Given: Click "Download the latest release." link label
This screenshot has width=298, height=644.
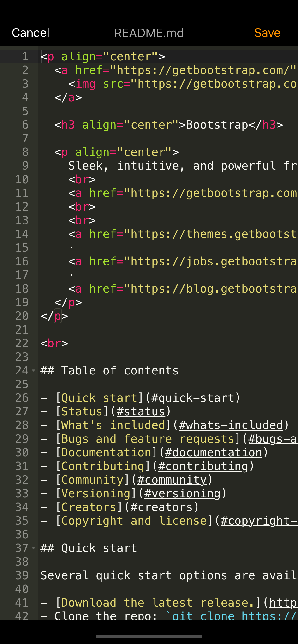Looking at the screenshot, I should pyautogui.click(x=158, y=603).
